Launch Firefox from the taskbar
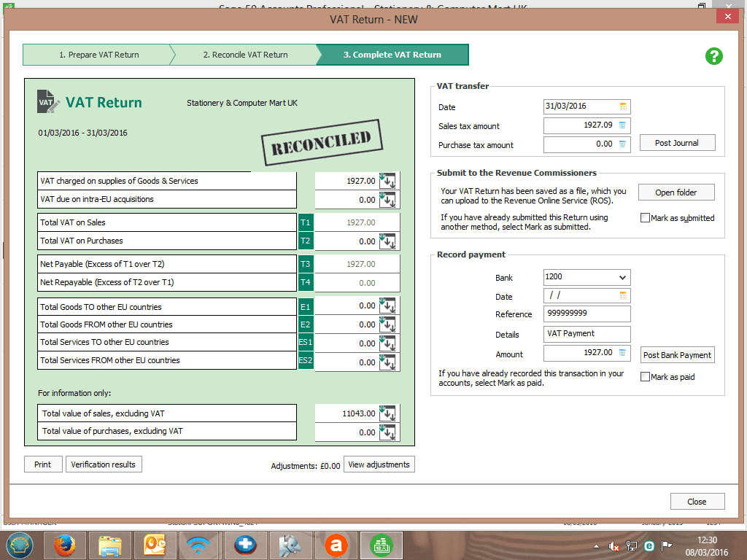Viewport: 747px width, 560px height. click(64, 545)
